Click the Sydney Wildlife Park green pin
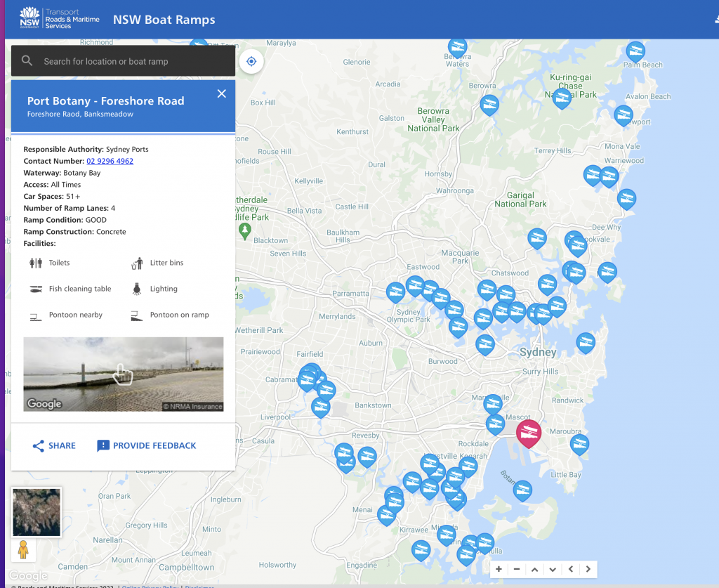The height and width of the screenshot is (588, 719). 245,230
